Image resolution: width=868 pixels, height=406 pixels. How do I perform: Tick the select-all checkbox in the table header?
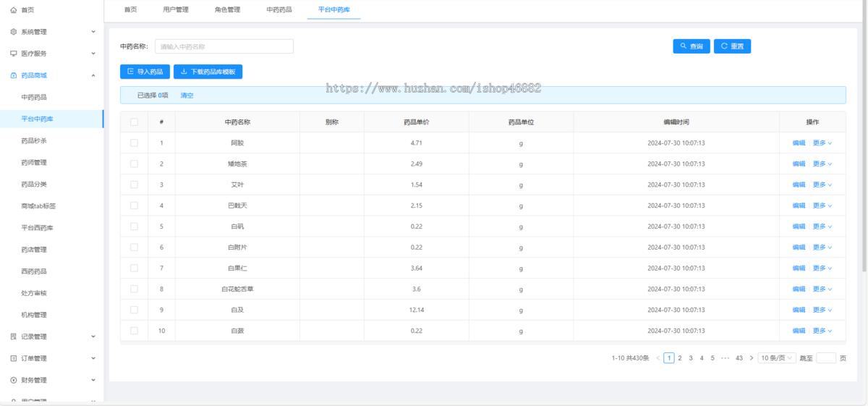(134, 122)
